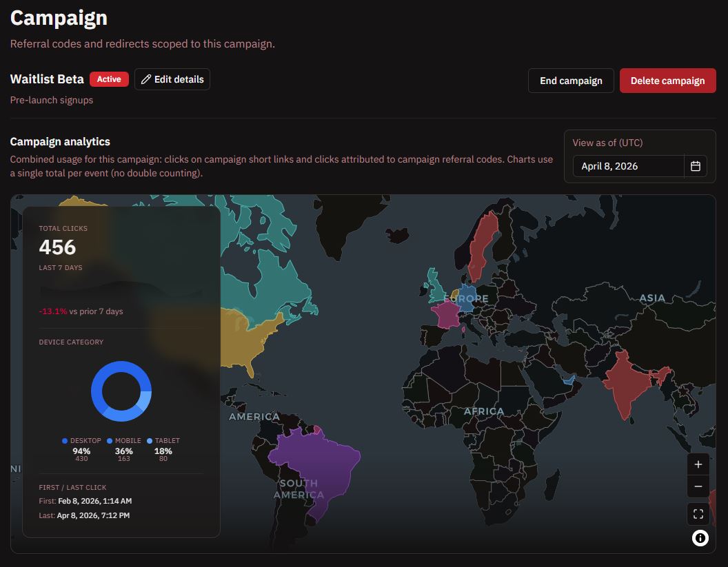The width and height of the screenshot is (728, 567).
Task: Open the map info icon
Action: pyautogui.click(x=700, y=538)
